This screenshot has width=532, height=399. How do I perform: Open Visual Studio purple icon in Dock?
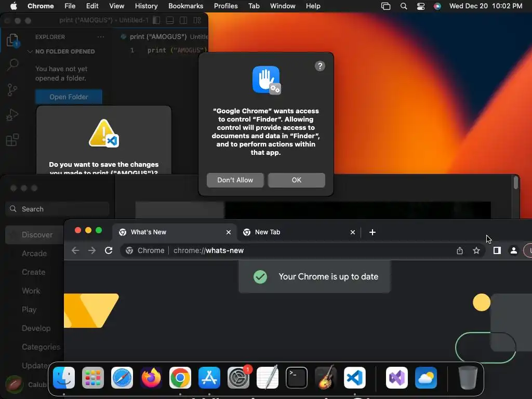tap(397, 378)
